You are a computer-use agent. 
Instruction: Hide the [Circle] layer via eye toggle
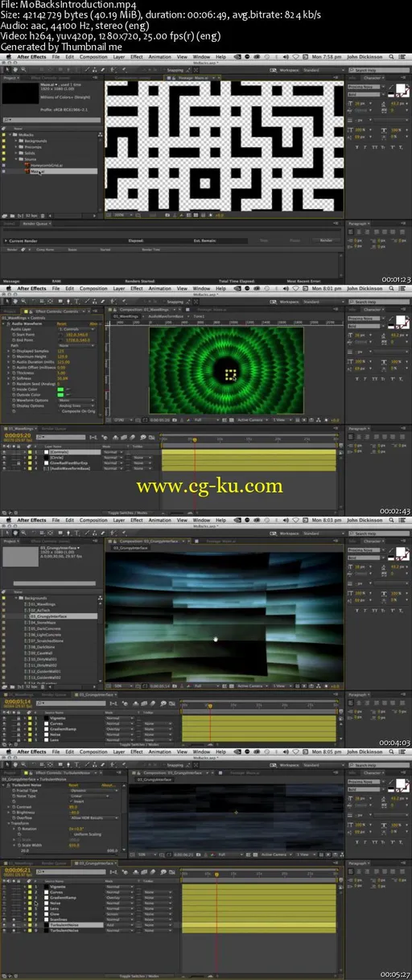click(x=5, y=458)
